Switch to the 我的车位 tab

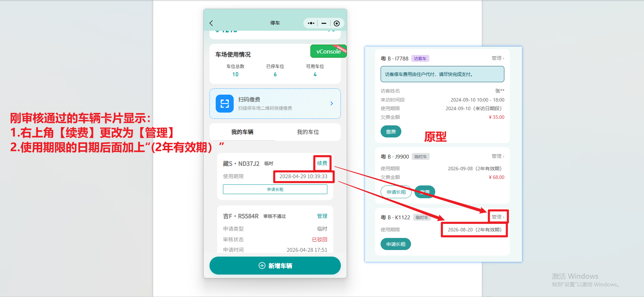308,132
